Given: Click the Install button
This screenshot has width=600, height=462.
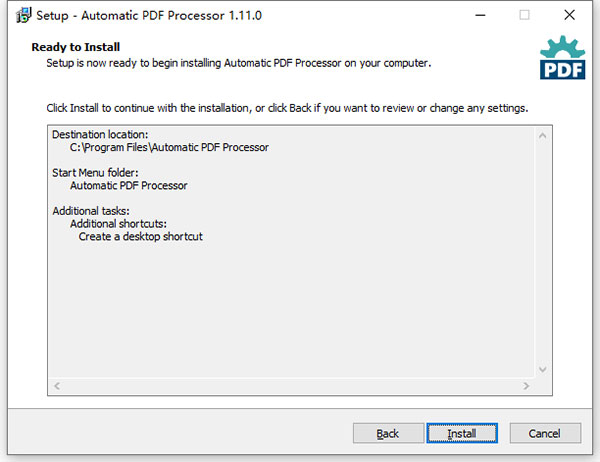Looking at the screenshot, I should pos(462,433).
